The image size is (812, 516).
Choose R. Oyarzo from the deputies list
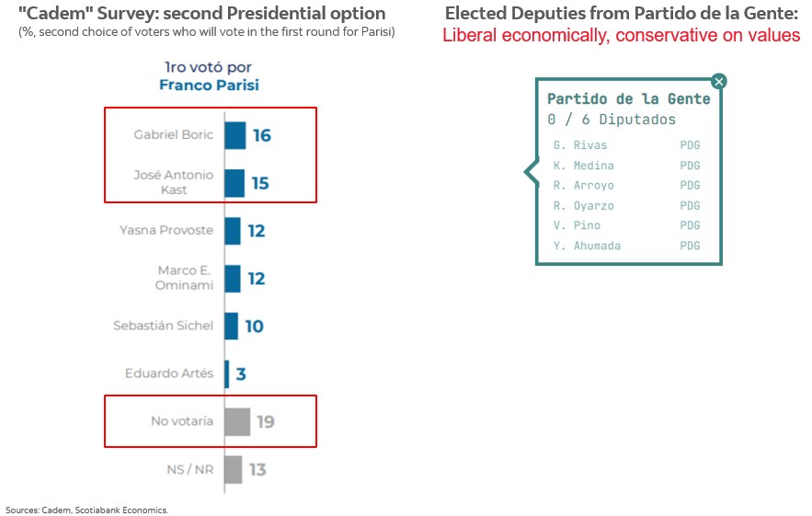point(583,206)
